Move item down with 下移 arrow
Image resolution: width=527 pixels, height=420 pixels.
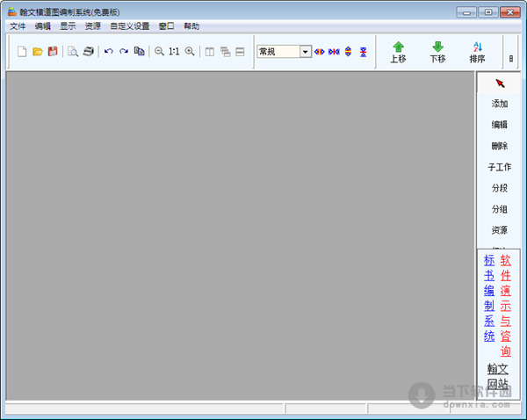point(437,53)
